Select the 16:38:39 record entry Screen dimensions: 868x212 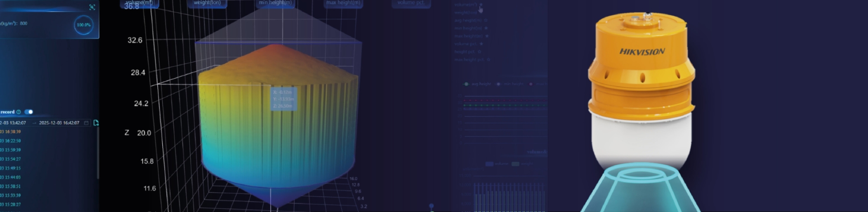point(10,132)
